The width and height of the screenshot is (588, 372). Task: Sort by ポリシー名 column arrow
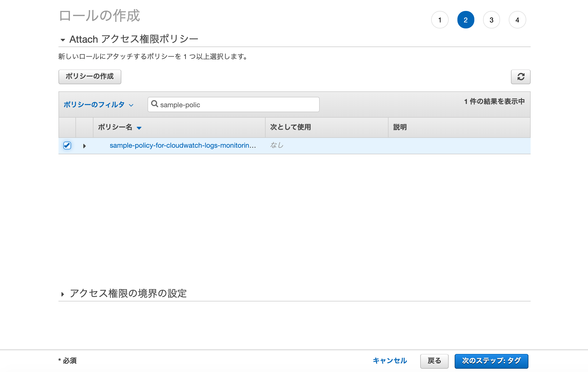(139, 128)
